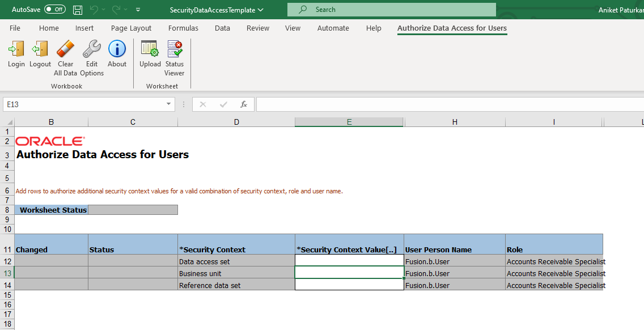Switch to the View tab
This screenshot has height=330, width=644.
[293, 28]
